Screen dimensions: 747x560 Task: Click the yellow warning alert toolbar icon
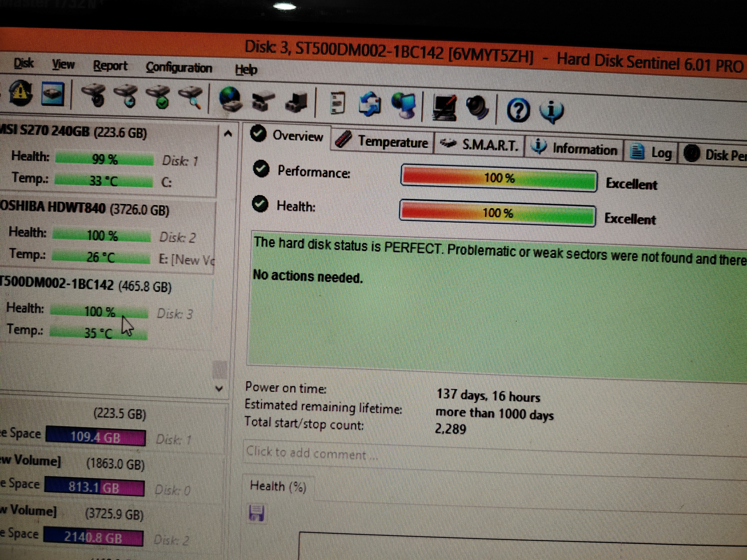click(x=21, y=94)
